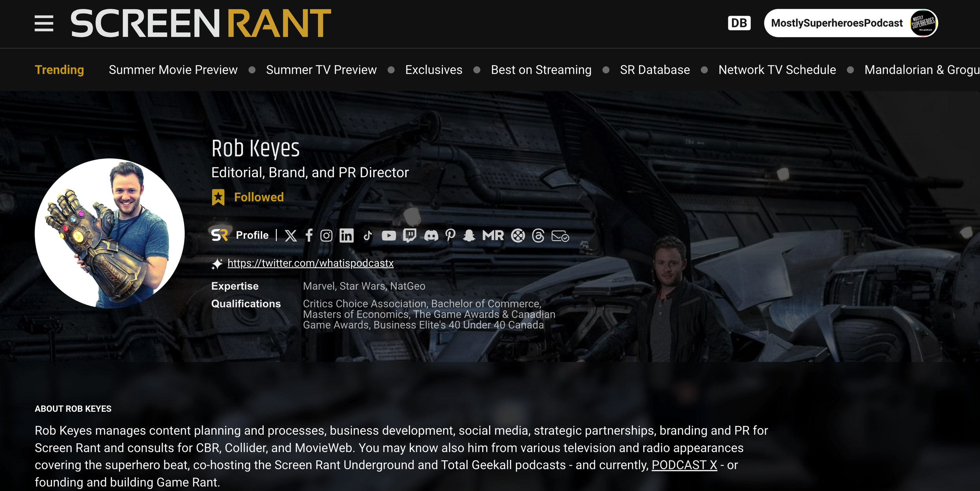Open Summer TV Preview in trending bar
980x491 pixels.
(321, 70)
